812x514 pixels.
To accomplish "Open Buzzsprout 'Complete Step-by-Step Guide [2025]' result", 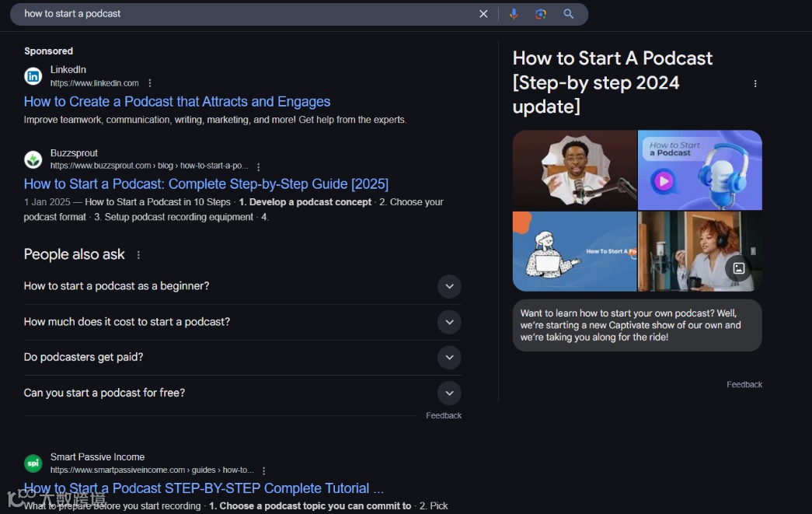I will (x=206, y=184).
